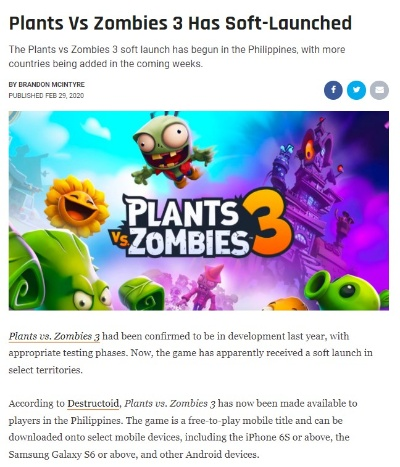
Task: Tweet this article via Twitter icon
Action: click(x=356, y=90)
